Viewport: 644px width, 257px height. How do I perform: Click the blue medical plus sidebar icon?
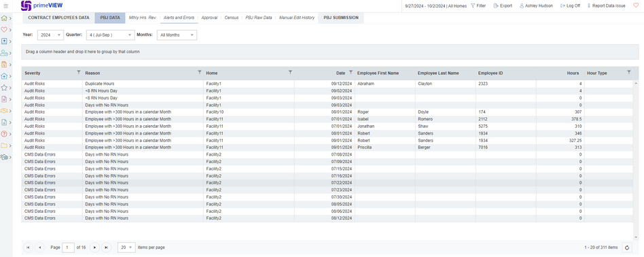4,41
